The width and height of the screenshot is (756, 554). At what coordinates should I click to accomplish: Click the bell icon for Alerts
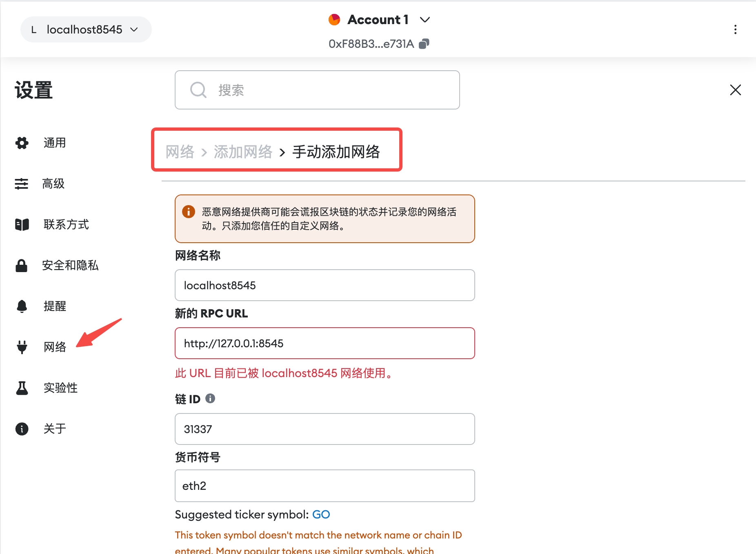coord(22,306)
